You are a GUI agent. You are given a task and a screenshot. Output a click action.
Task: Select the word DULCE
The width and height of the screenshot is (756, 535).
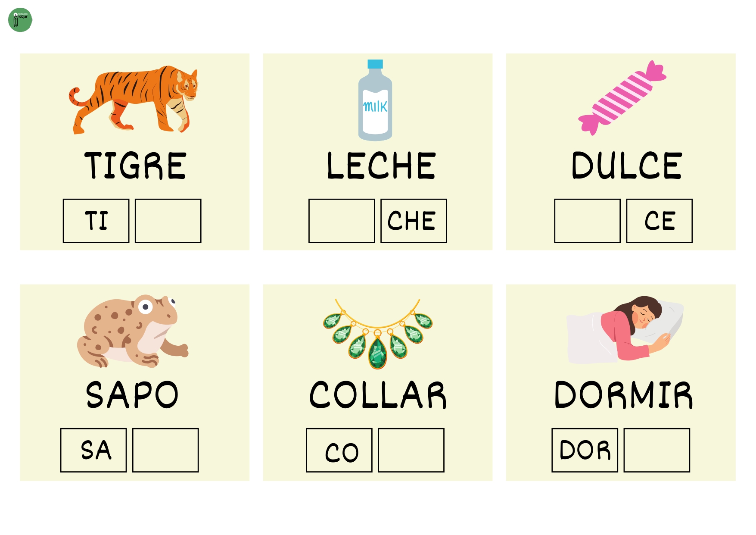click(627, 166)
